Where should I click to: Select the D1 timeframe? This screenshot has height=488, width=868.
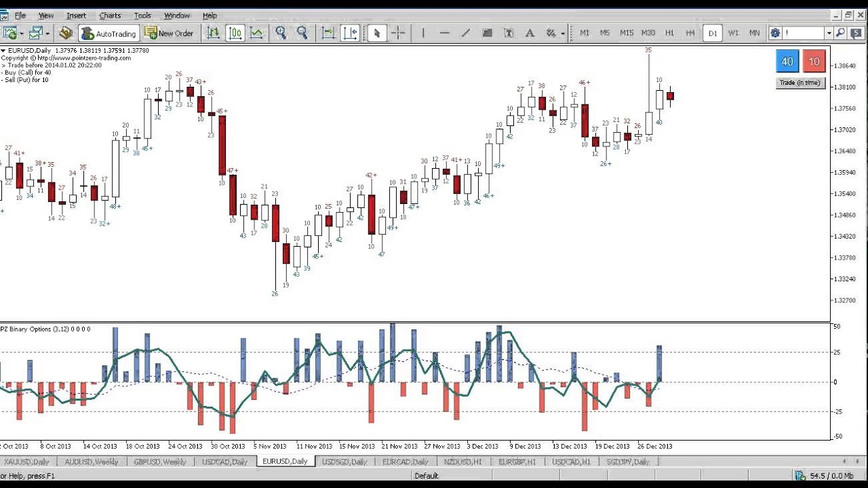[x=713, y=33]
